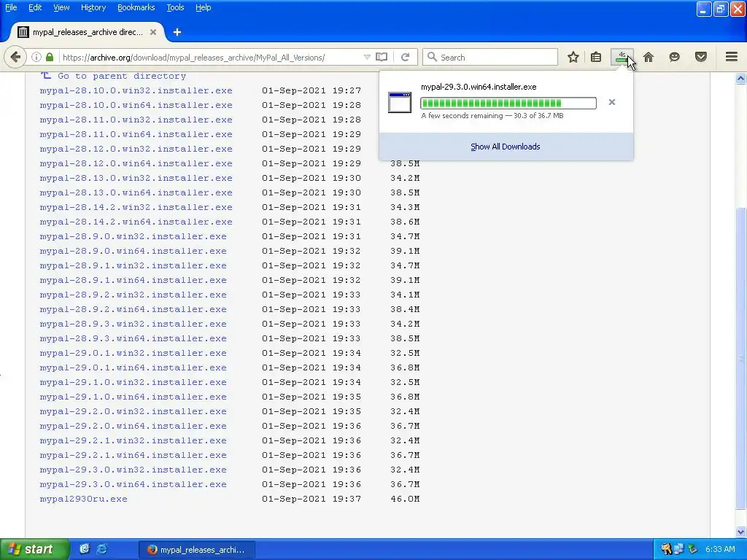
Task: Click page scrollbar down arrow
Action: pyautogui.click(x=740, y=532)
